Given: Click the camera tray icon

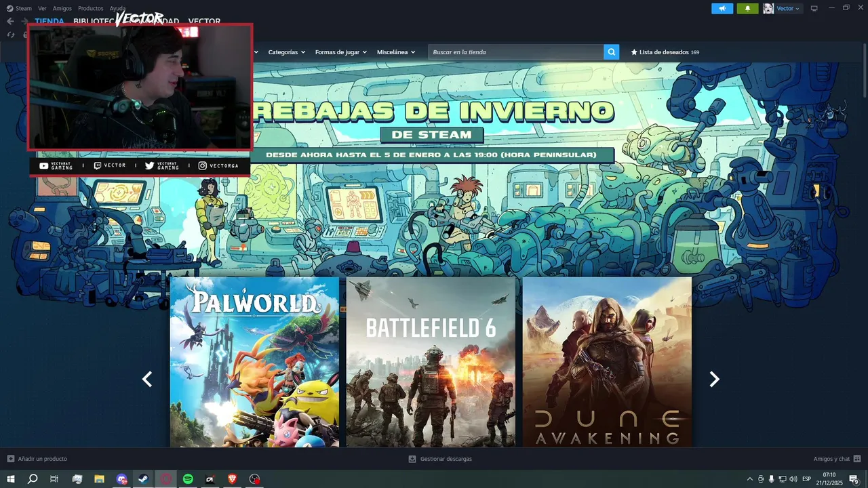Looking at the screenshot, I should click(761, 479).
